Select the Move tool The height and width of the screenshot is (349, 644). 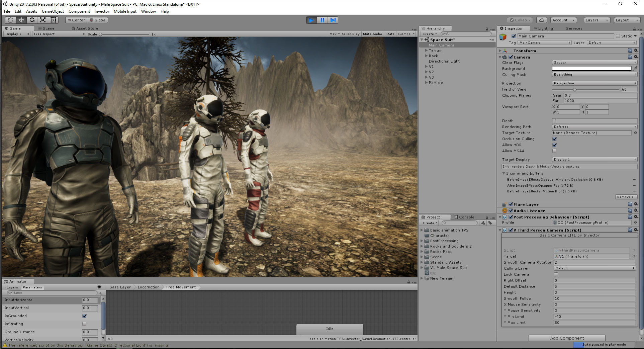[21, 20]
